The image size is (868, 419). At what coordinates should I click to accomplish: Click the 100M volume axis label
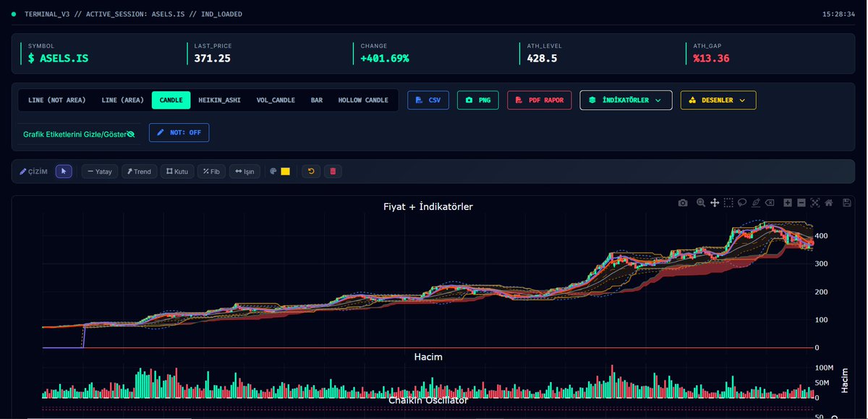(x=825, y=368)
